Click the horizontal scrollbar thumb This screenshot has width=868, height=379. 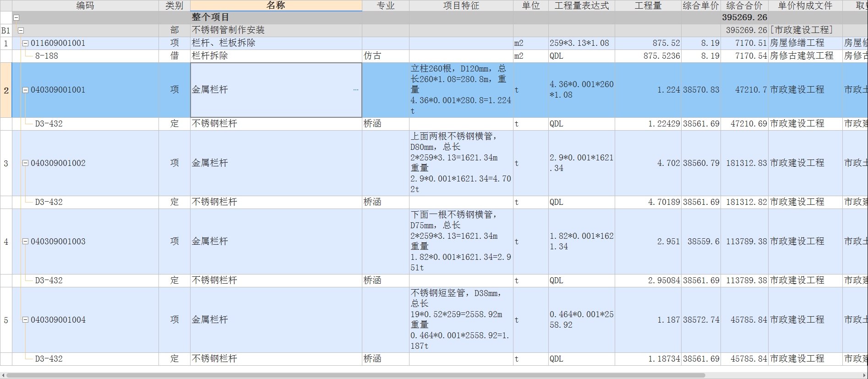coord(356,375)
